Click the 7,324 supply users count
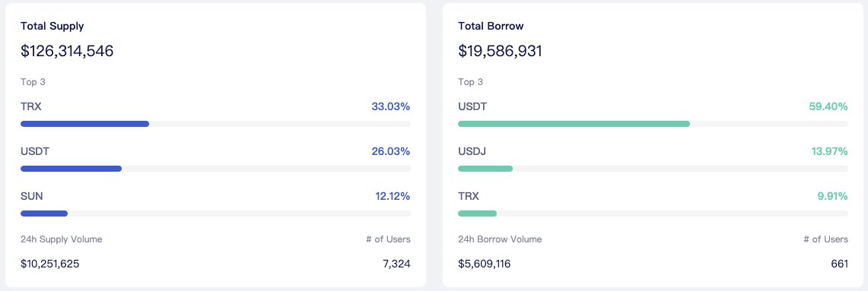Image resolution: width=868 pixels, height=291 pixels. coord(396,264)
